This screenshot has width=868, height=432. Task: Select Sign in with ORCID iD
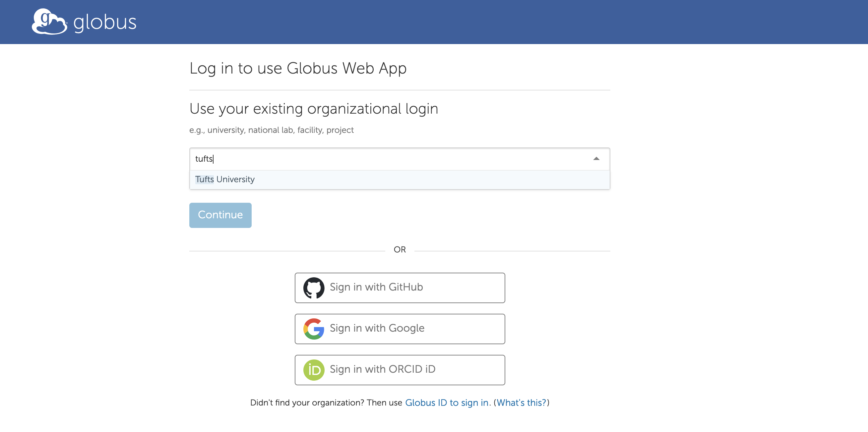(400, 370)
